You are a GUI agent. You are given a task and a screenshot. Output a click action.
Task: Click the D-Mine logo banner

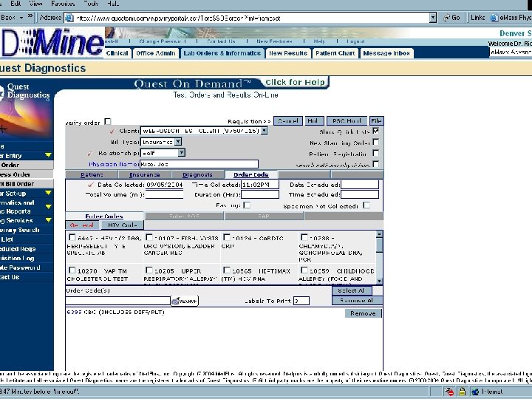click(52, 42)
